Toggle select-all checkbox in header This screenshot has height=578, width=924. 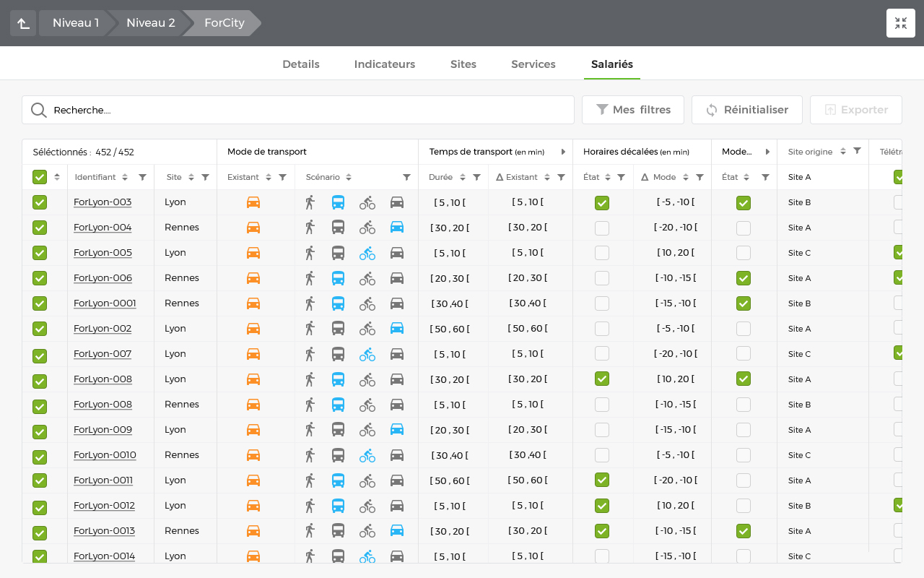click(x=40, y=177)
